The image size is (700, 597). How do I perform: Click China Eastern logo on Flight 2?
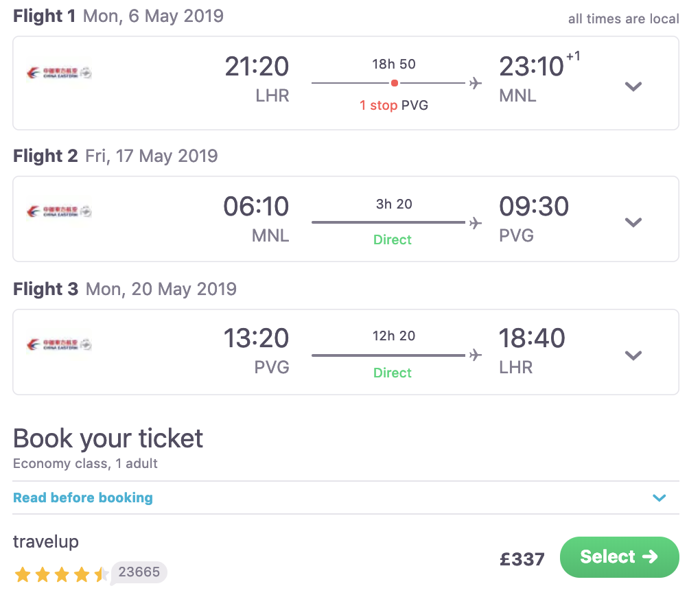click(58, 211)
